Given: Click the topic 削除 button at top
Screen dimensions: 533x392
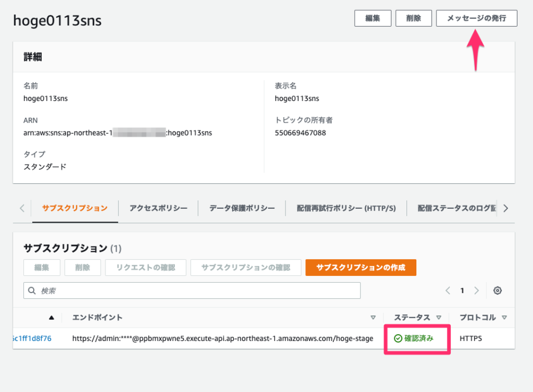Looking at the screenshot, I should 414,18.
